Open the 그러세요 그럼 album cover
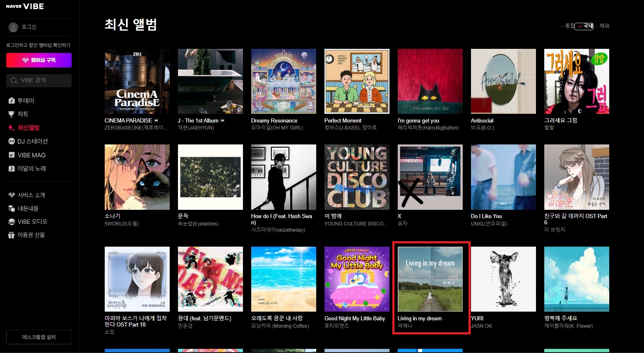644x353 pixels. (577, 81)
